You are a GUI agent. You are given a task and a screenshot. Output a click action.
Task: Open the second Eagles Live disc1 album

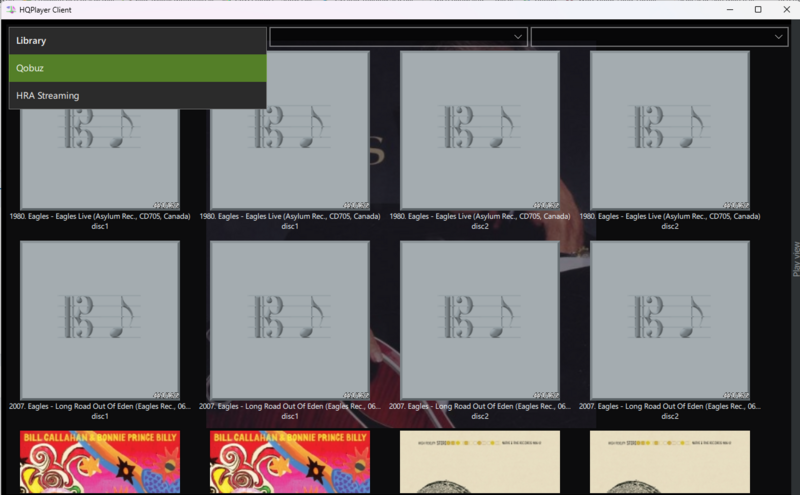[x=289, y=131]
